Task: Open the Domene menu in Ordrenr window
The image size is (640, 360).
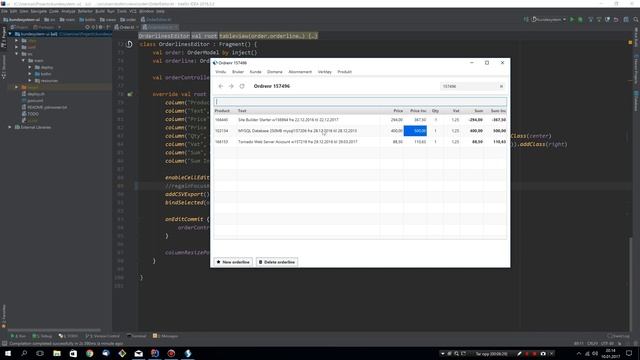Action: tap(275, 72)
